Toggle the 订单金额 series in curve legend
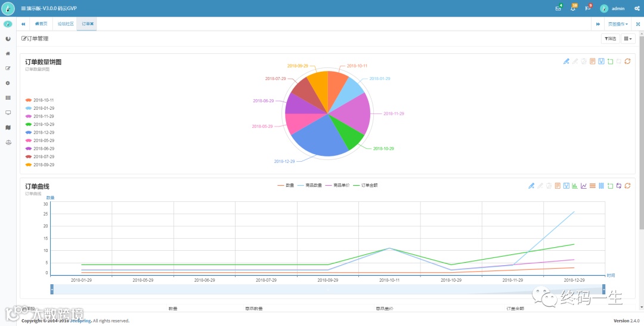The width and height of the screenshot is (644, 326). point(366,186)
